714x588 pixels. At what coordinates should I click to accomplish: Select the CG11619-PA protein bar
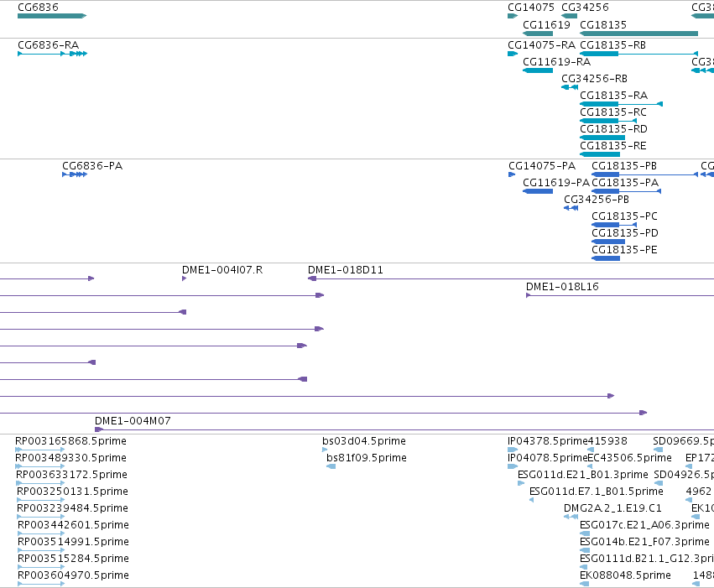[538, 191]
